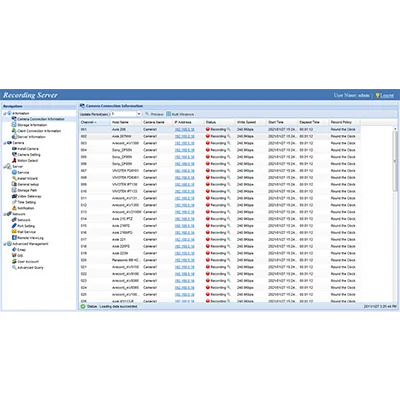400x400 pixels.
Task: Click the Logout link
Action: pyautogui.click(x=387, y=95)
